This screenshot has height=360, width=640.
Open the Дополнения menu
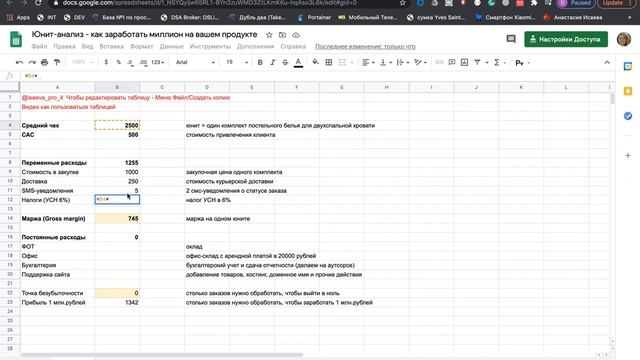pyautogui.click(x=256, y=47)
